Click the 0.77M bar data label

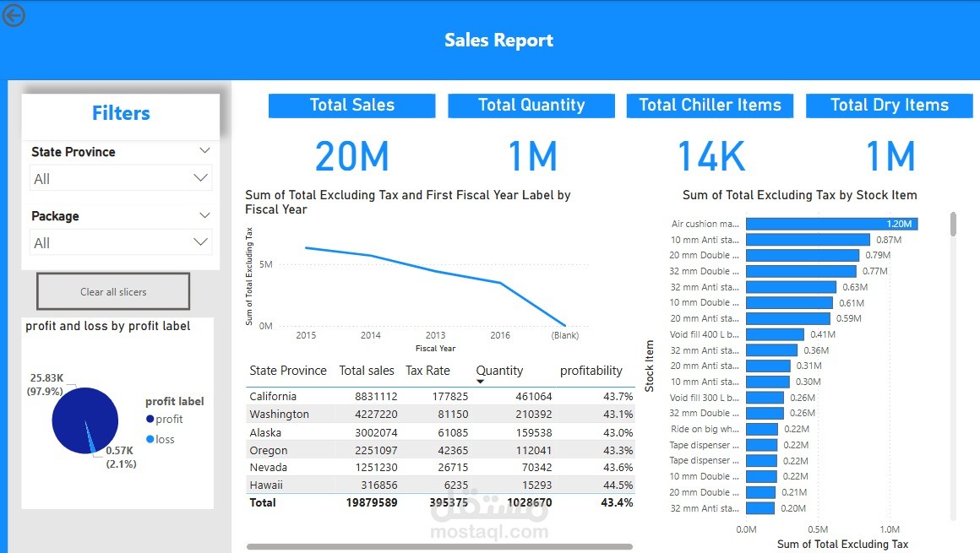[874, 271]
